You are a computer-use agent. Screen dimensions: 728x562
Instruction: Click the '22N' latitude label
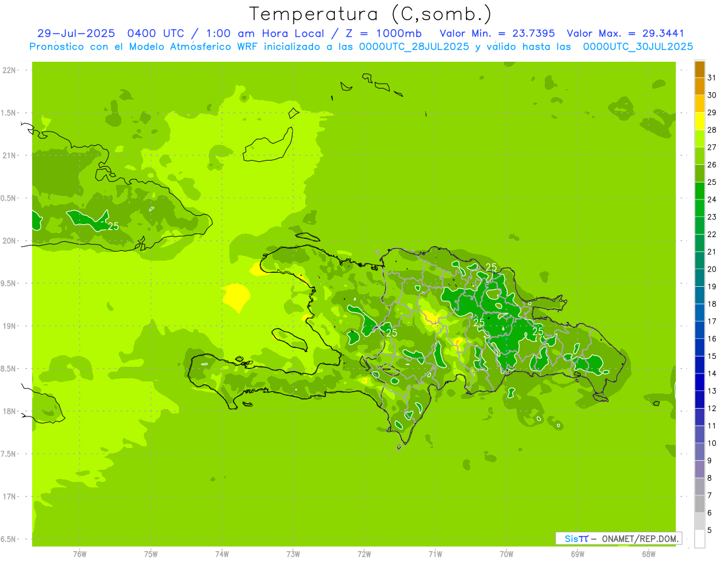[8, 70]
